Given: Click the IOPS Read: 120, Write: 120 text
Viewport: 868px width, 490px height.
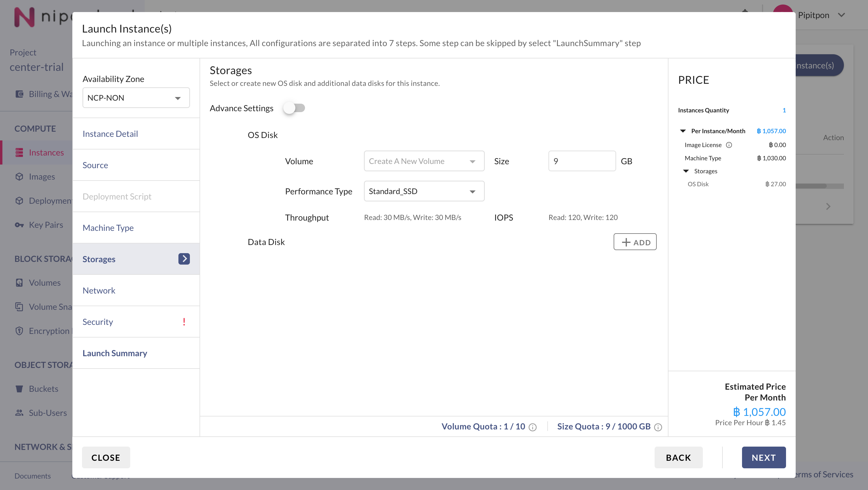Looking at the screenshot, I should [583, 217].
